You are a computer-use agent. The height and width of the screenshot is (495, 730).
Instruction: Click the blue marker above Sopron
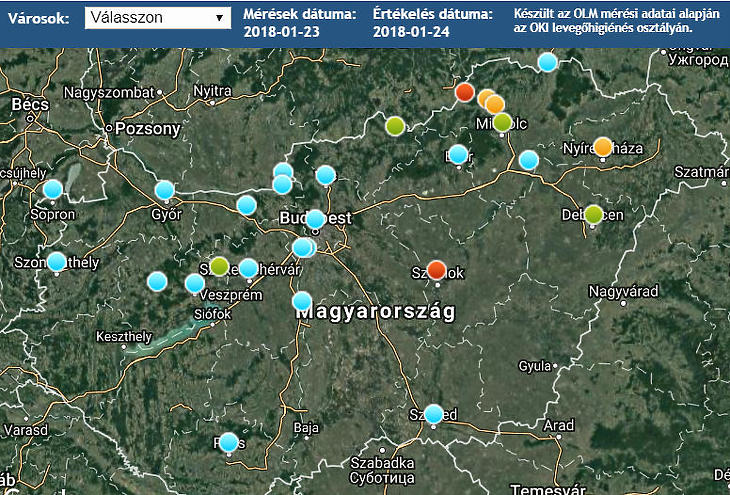[x=53, y=190]
